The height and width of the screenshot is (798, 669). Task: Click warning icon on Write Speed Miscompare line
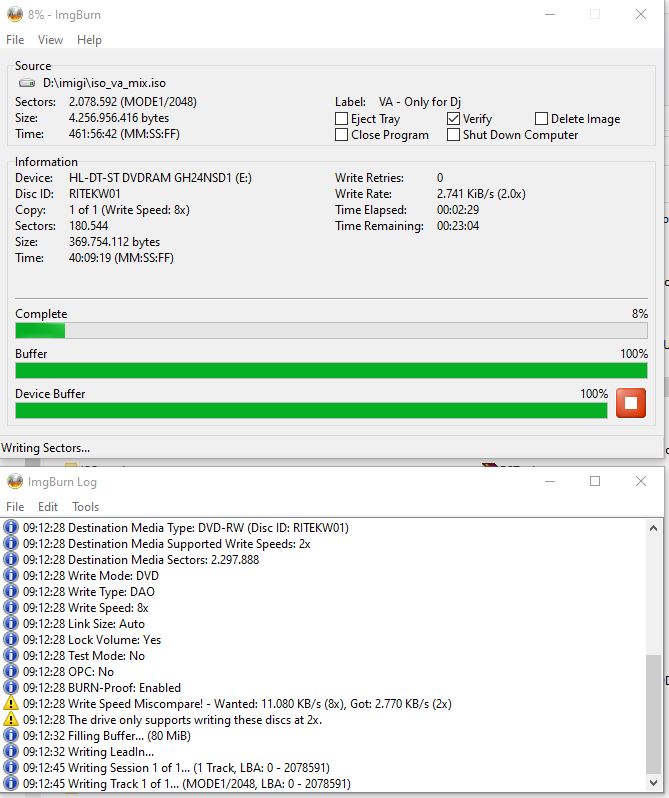(11, 703)
